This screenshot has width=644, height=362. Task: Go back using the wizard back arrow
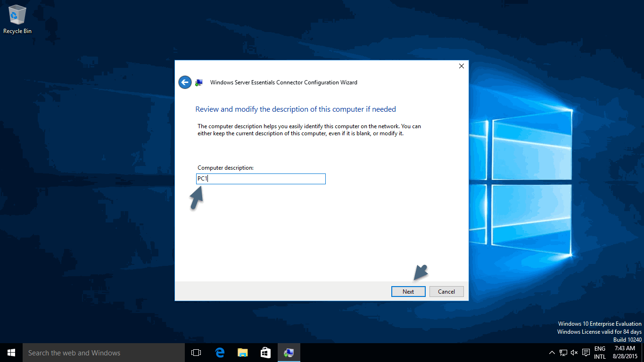tap(185, 82)
